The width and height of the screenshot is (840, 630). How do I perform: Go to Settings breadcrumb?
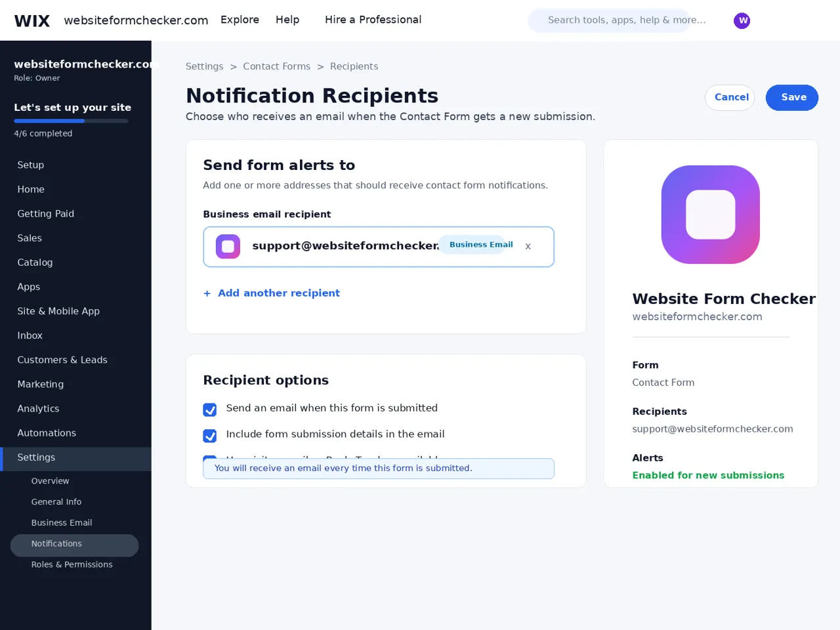pyautogui.click(x=204, y=66)
